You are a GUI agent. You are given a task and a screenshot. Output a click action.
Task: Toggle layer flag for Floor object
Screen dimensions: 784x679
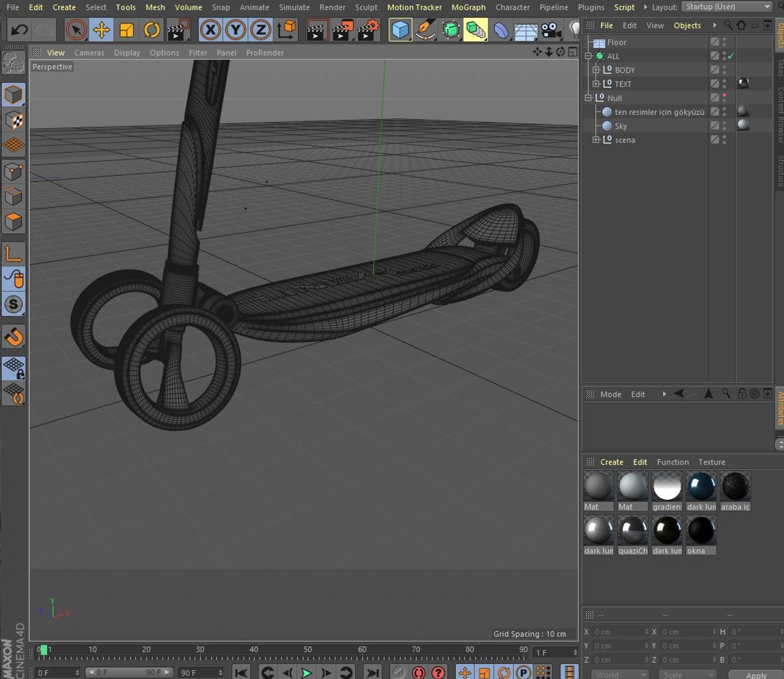(715, 41)
